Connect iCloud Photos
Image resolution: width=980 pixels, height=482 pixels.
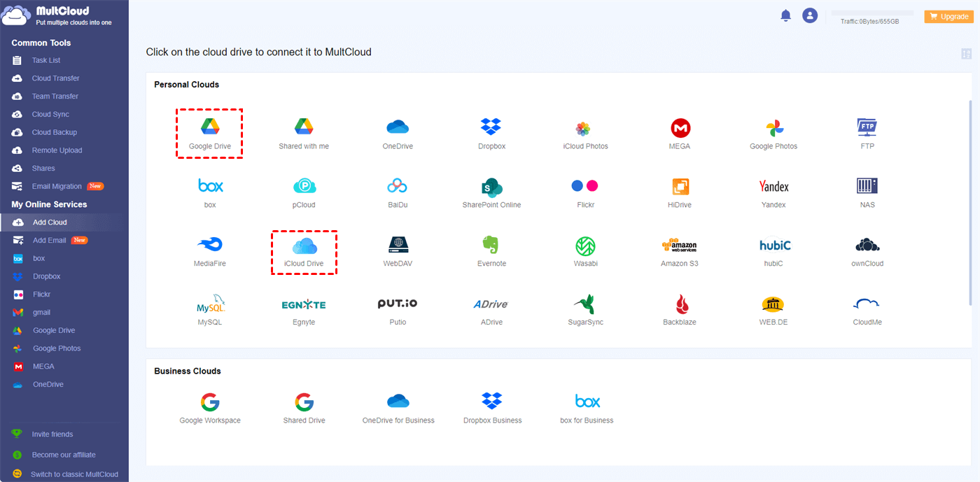click(x=585, y=133)
